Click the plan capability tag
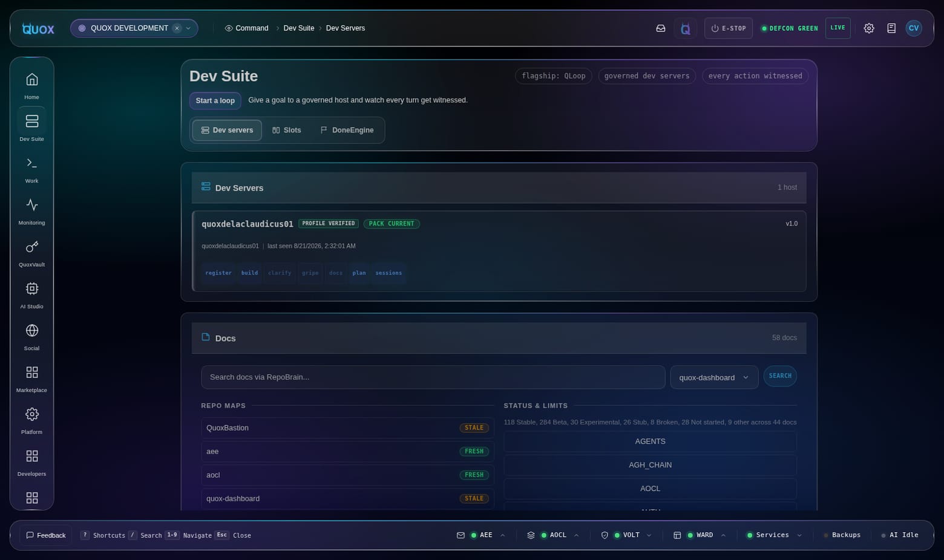This screenshot has height=560, width=944. [359, 273]
